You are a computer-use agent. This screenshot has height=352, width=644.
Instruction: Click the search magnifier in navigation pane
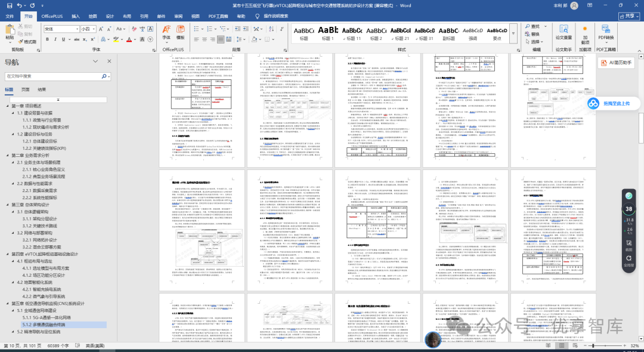[x=104, y=76]
